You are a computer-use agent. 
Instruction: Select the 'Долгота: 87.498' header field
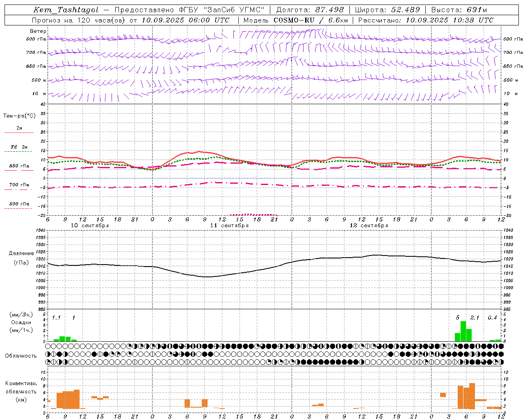pyautogui.click(x=310, y=10)
